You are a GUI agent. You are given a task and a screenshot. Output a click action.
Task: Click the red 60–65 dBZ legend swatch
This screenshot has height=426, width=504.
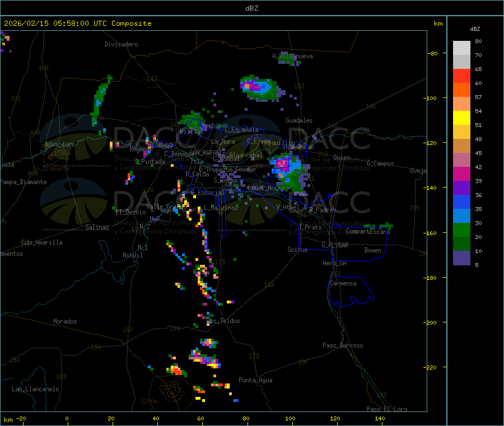tap(461, 76)
